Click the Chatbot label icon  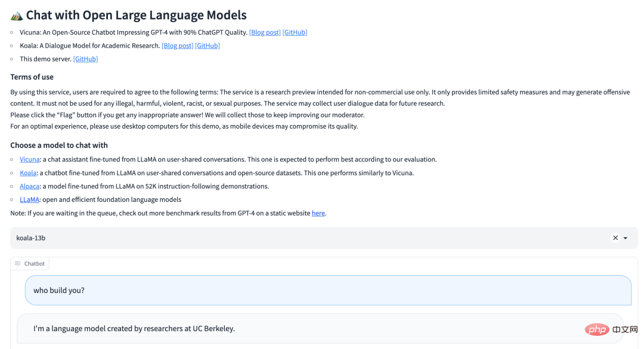18,264
